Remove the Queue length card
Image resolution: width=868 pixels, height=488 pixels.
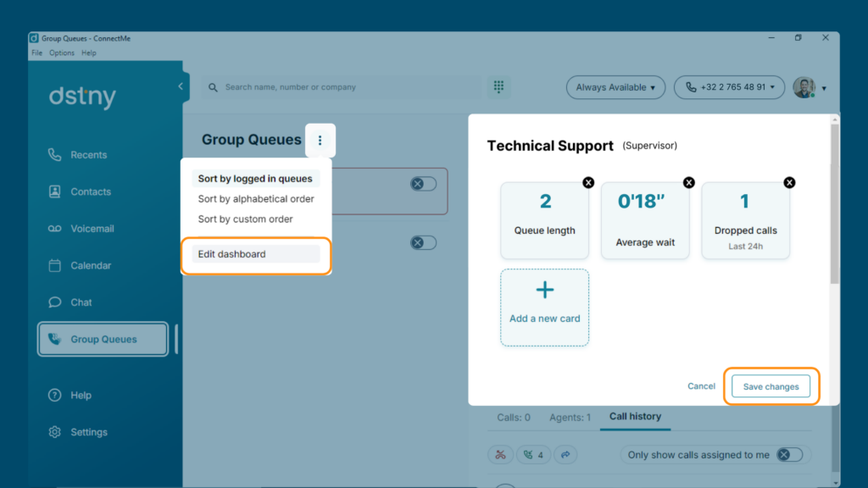(588, 183)
